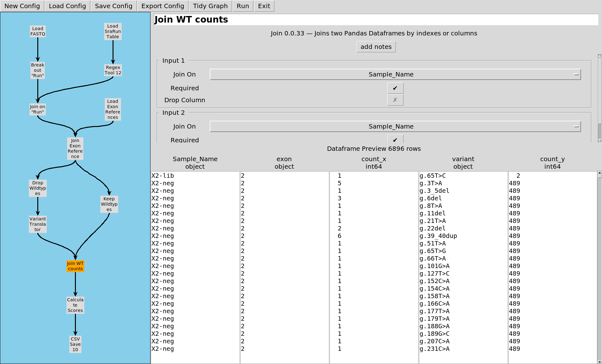Select the Load SraRun Table node
602x364 pixels.
point(113,31)
